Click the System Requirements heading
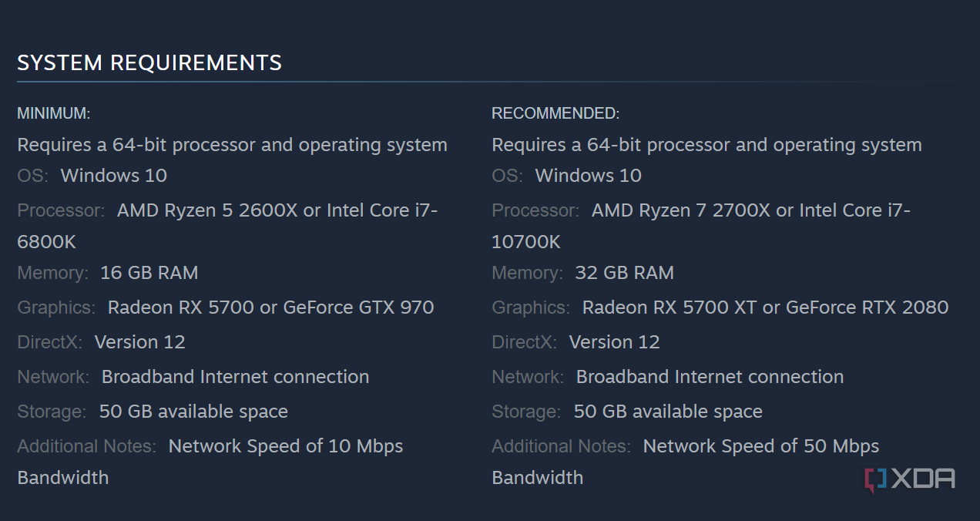Image resolution: width=980 pixels, height=521 pixels. click(149, 62)
